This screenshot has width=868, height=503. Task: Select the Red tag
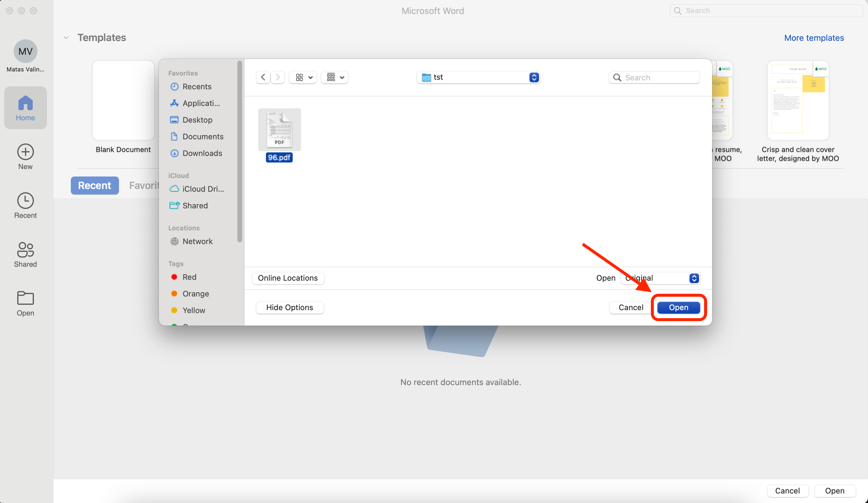tap(189, 277)
